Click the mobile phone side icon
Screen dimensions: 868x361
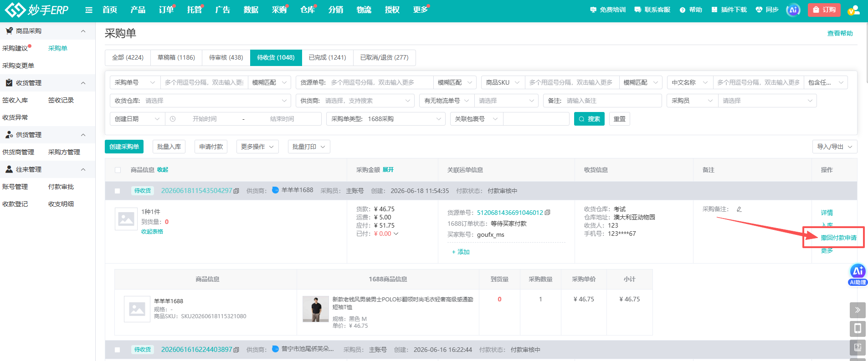[858, 329]
